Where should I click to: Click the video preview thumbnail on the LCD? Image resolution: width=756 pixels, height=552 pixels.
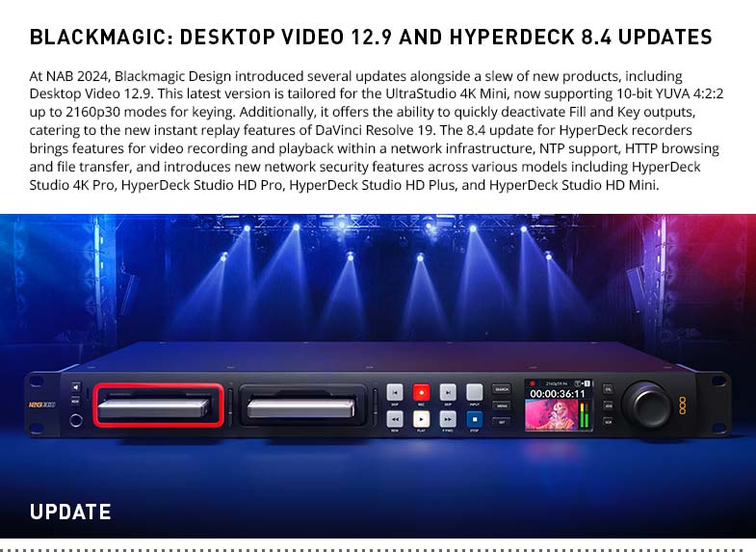coord(551,415)
